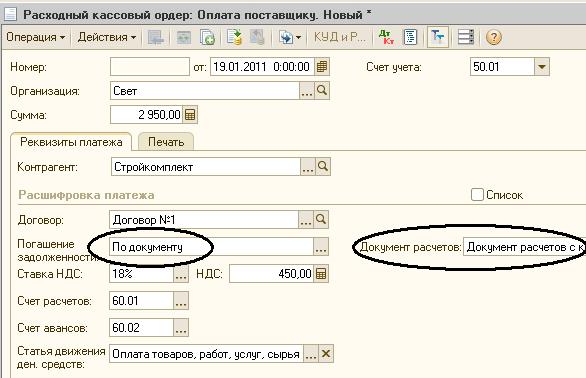Click the Номер input field
This screenshot has height=378, width=586.
click(x=150, y=67)
